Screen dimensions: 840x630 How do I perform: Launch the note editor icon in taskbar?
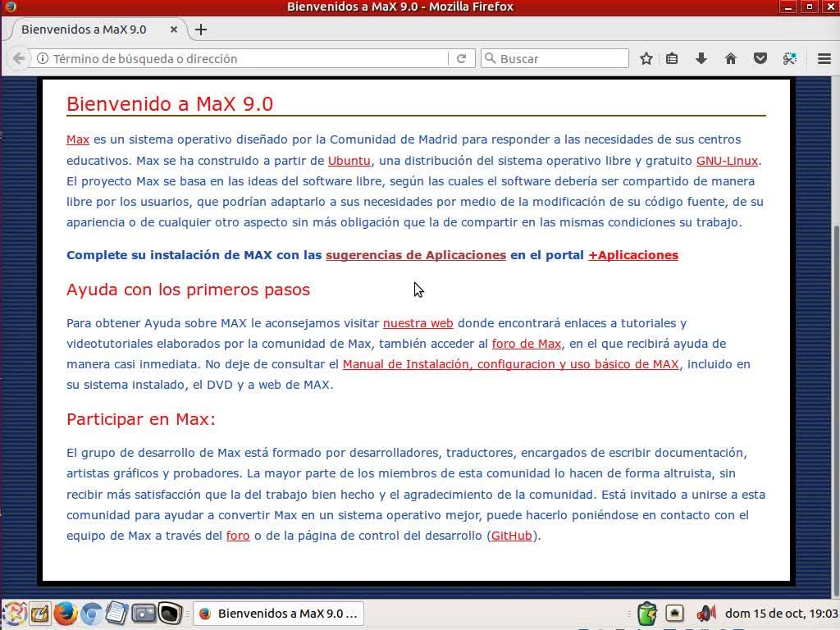pyautogui.click(x=39, y=614)
